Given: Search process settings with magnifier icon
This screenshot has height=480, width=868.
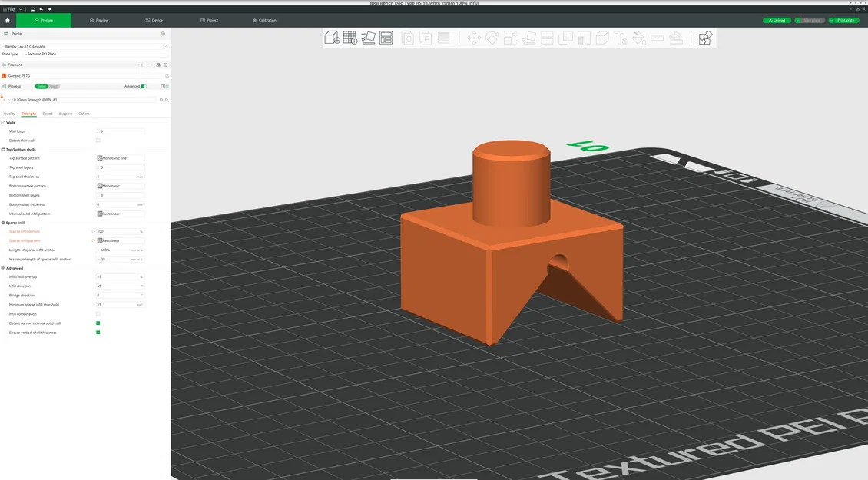Looking at the screenshot, I should (167, 100).
